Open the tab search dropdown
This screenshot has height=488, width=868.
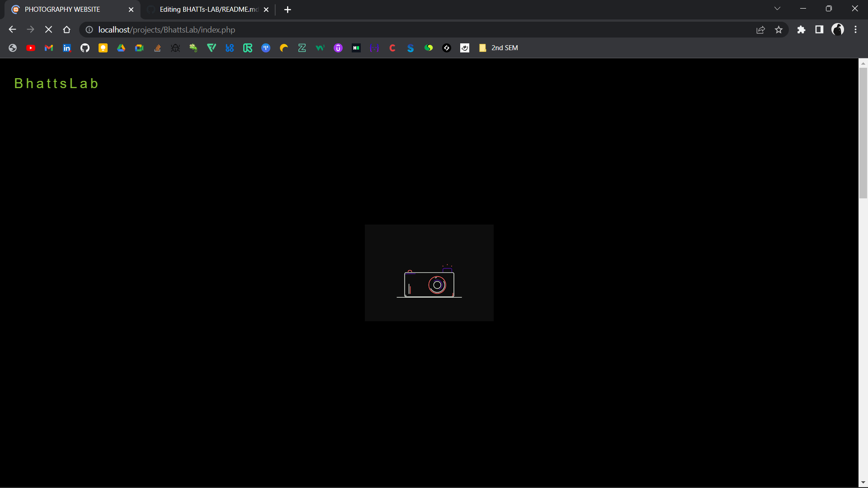[777, 9]
